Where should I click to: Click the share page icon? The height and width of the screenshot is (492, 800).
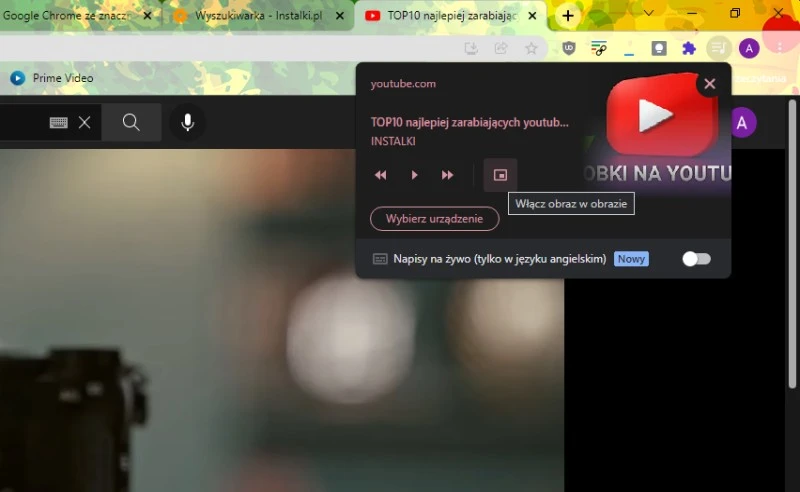pyautogui.click(x=501, y=48)
